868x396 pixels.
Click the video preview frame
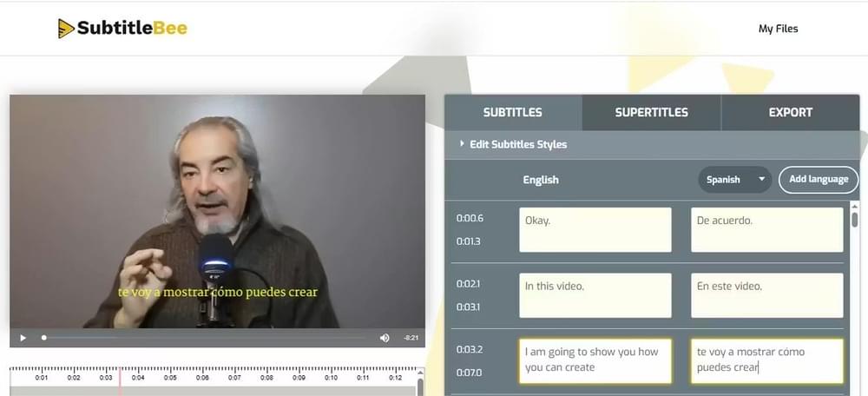click(217, 208)
